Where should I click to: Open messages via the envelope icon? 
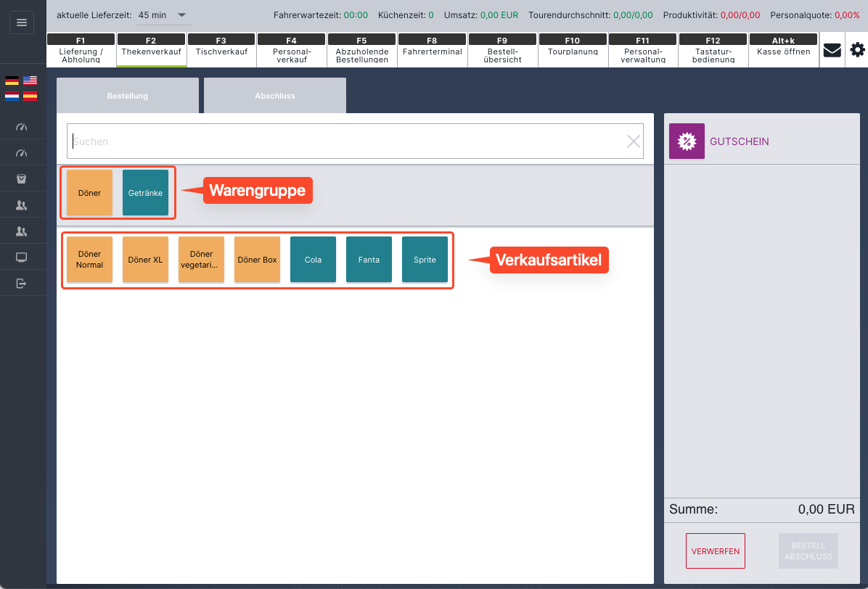[832, 50]
